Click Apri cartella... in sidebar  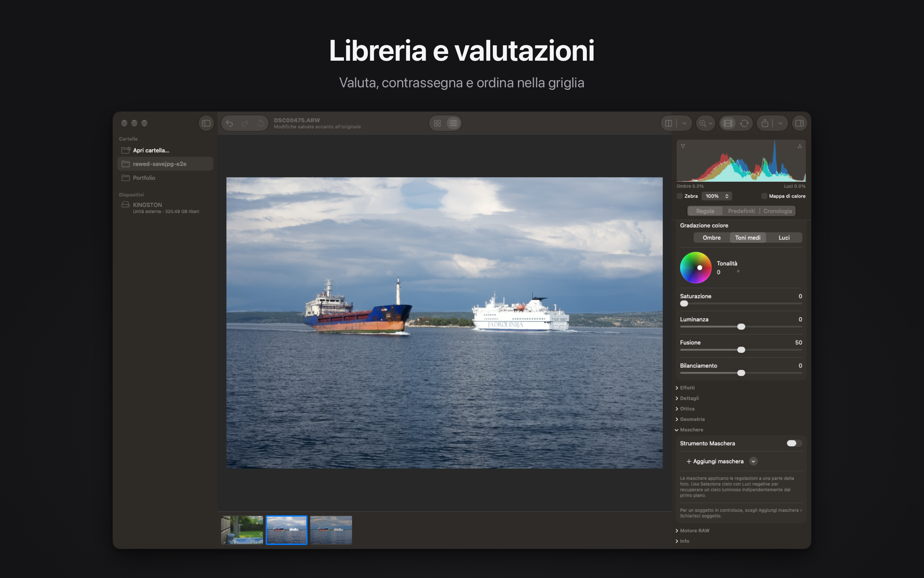point(165,150)
